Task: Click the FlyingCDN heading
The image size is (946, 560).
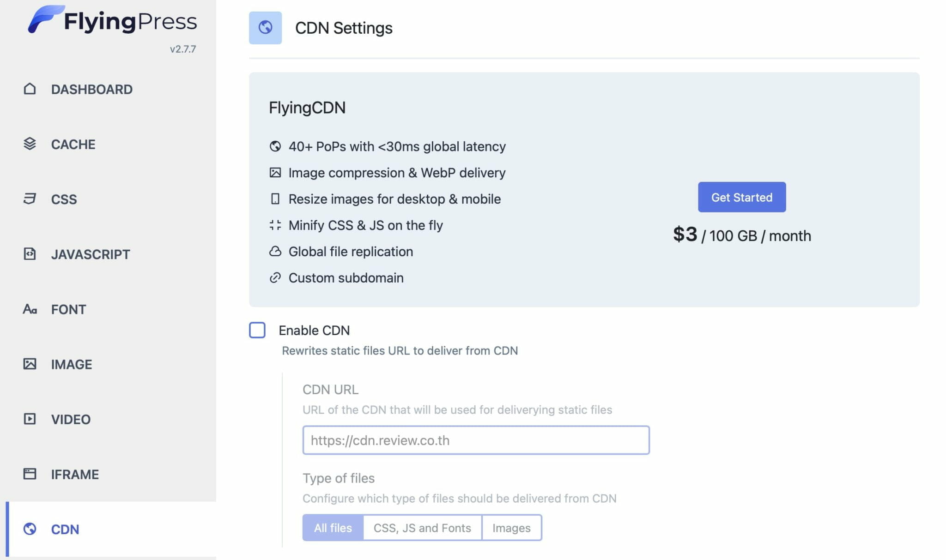Action: [307, 108]
